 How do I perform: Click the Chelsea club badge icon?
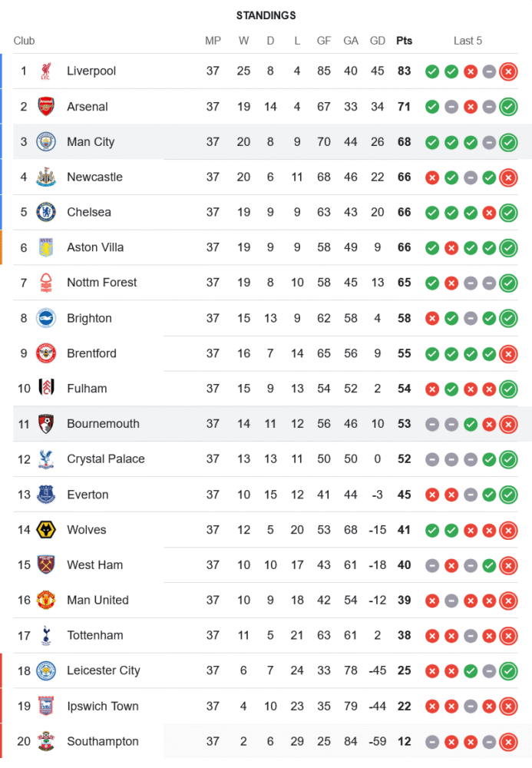[x=46, y=213]
